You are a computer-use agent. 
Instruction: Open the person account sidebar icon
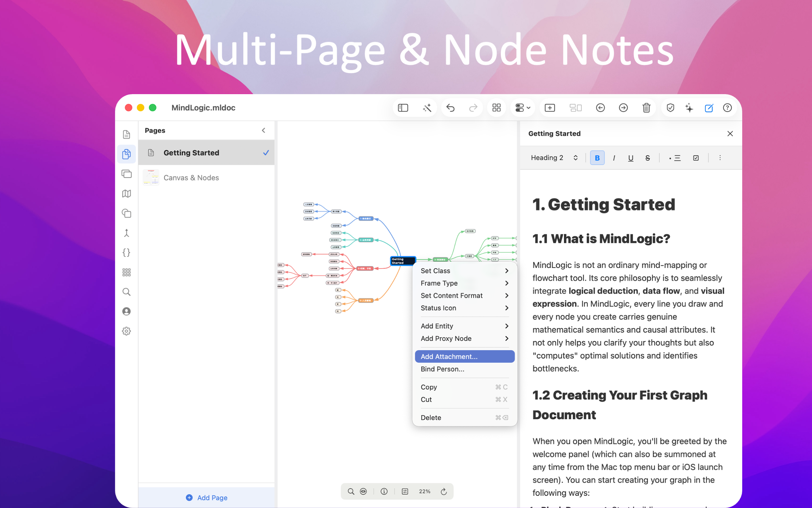[x=127, y=311]
